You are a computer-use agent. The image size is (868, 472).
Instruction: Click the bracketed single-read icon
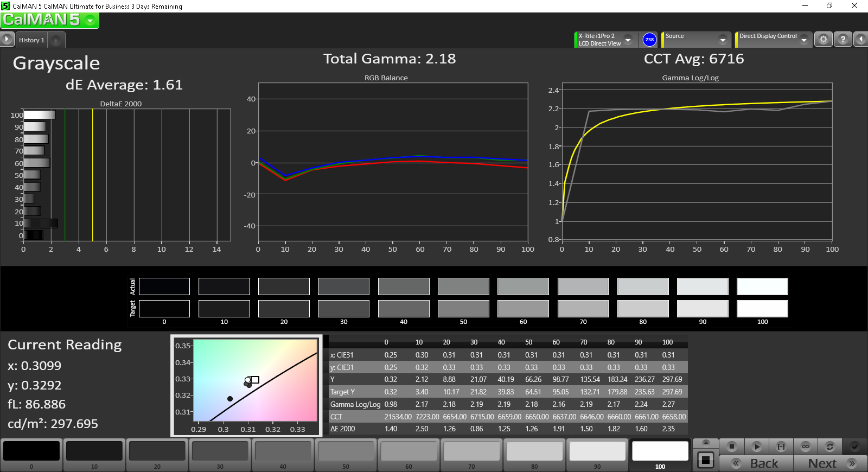781,447
